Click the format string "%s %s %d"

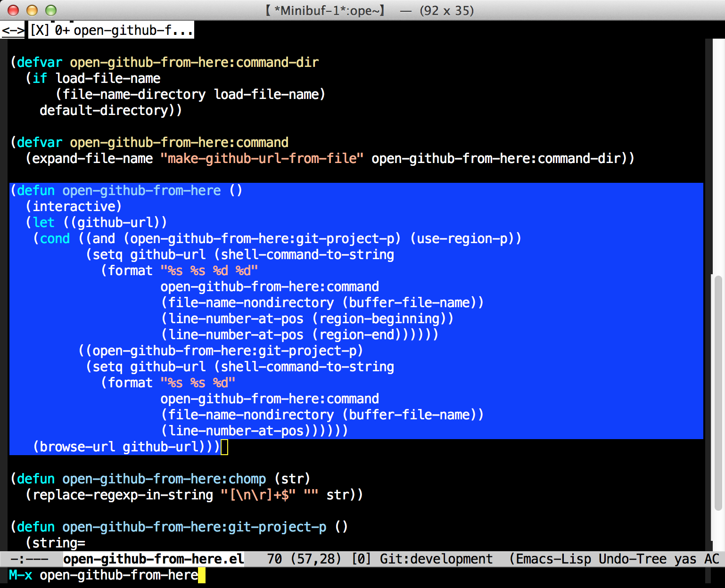198,383
